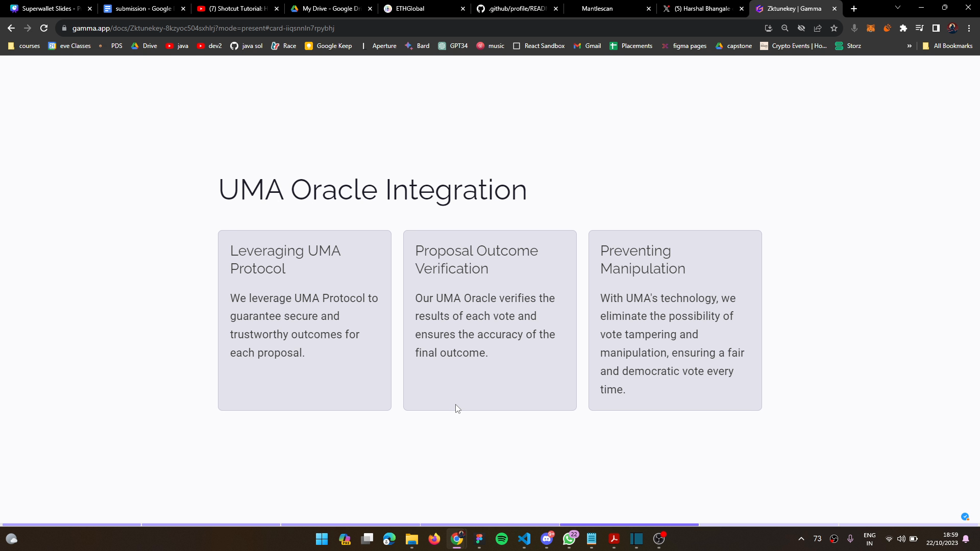The height and width of the screenshot is (551, 980).
Task: Open the Bard bookmark
Action: (417, 46)
